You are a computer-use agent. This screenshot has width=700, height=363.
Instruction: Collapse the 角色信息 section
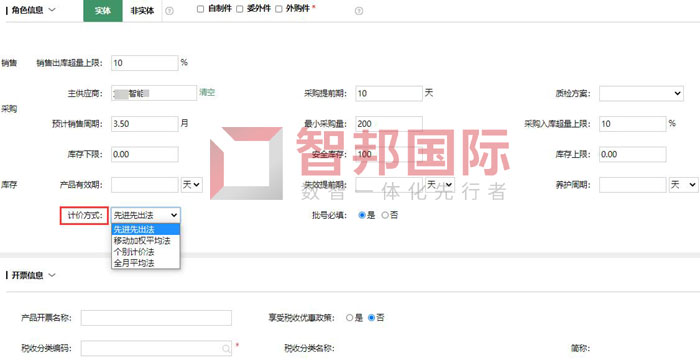[x=52, y=10]
